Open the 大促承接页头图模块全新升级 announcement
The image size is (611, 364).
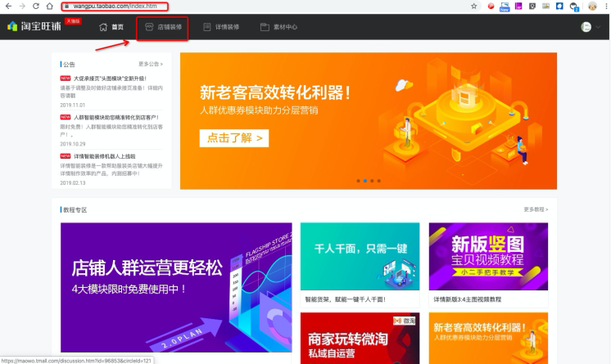coord(110,79)
